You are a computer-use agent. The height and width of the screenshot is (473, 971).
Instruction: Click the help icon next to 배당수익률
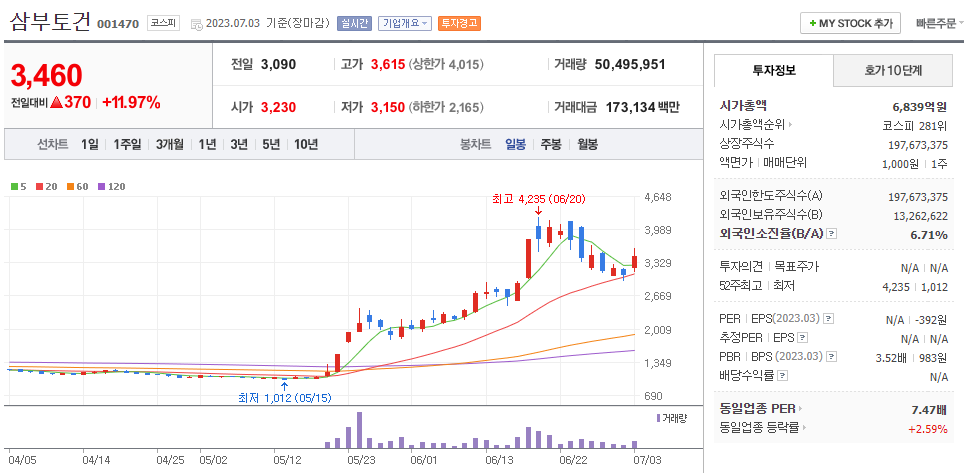click(x=783, y=376)
